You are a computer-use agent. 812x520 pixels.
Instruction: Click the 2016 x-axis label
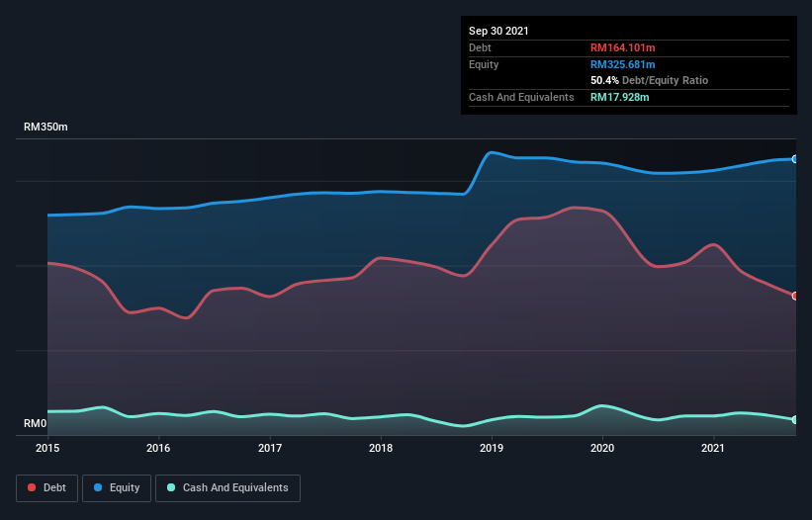point(158,448)
